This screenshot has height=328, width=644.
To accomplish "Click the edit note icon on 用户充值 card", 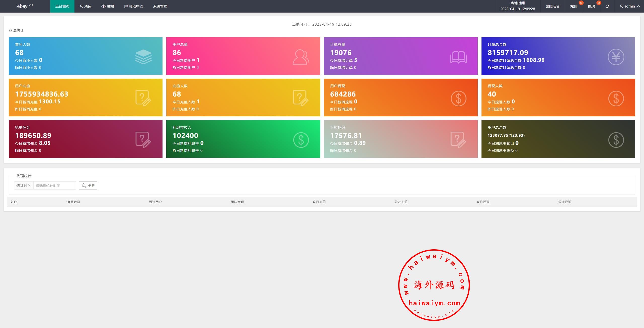I will click(143, 98).
